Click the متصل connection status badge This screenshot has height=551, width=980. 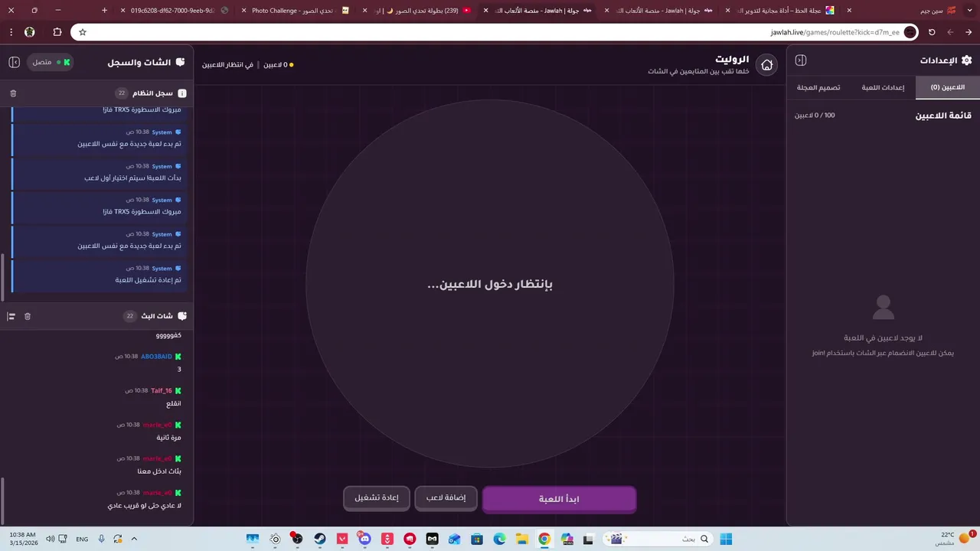51,62
